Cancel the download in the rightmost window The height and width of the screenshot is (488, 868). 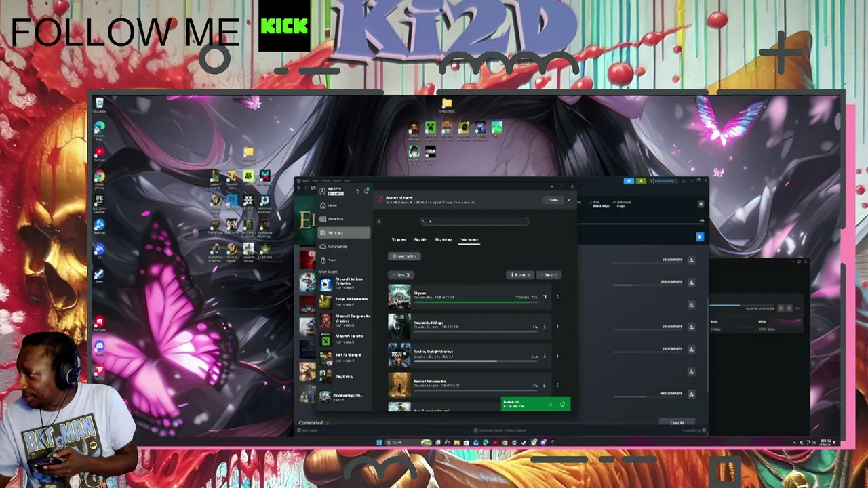(789, 308)
